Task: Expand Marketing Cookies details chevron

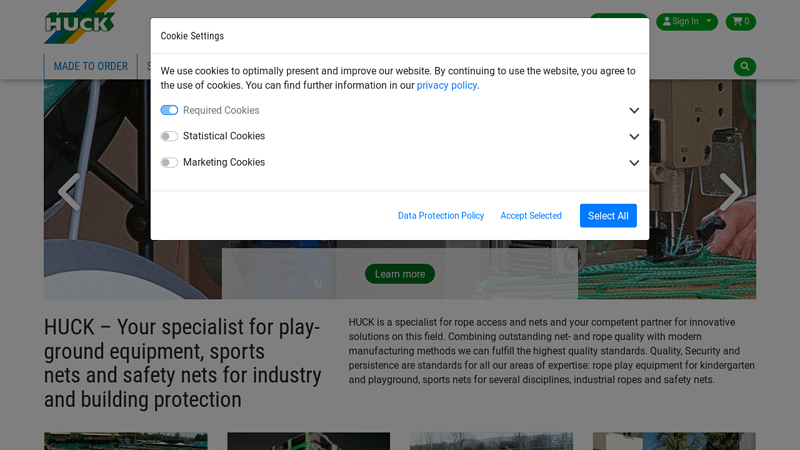Action: [634, 163]
